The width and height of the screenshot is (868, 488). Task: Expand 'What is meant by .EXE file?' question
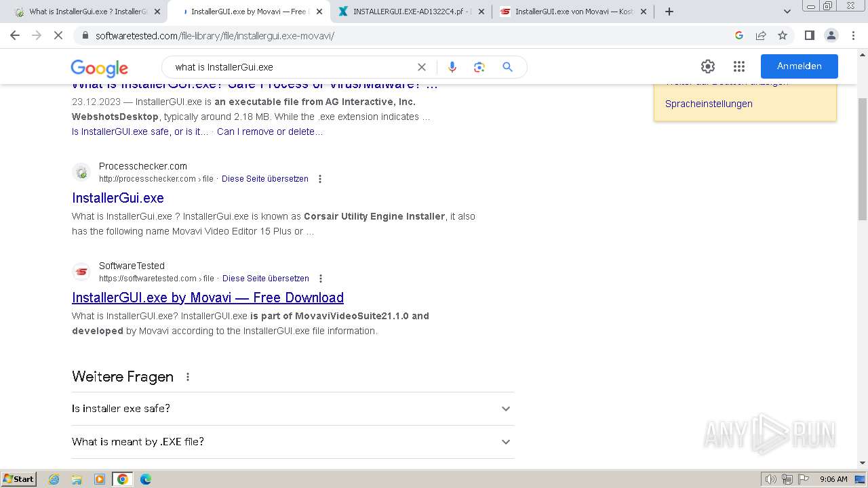click(x=292, y=442)
